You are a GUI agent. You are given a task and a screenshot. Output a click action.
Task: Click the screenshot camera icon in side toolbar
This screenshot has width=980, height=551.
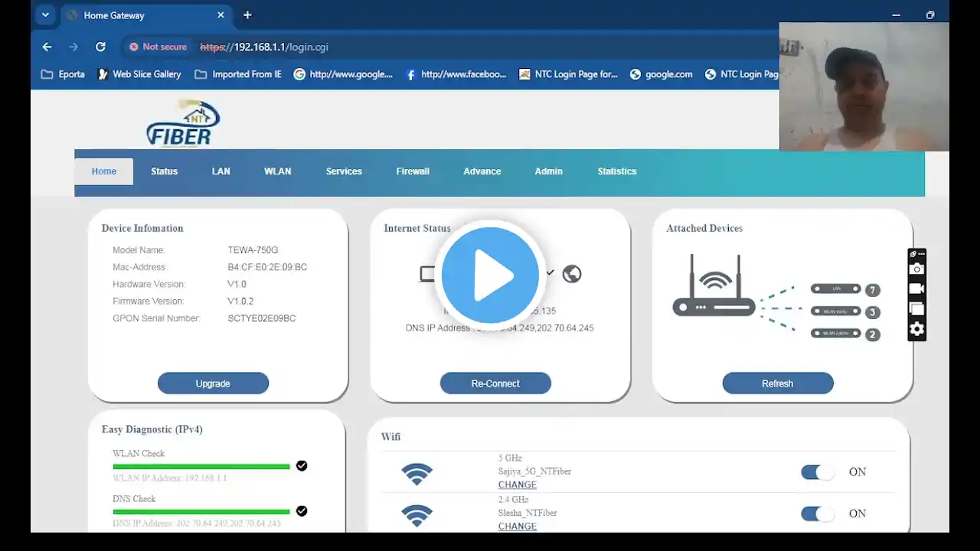click(x=916, y=269)
